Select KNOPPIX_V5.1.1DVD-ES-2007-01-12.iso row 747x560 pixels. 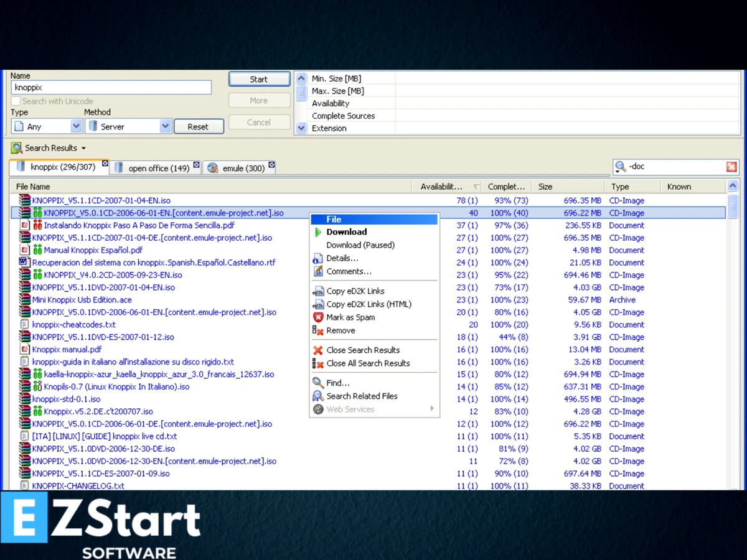click(369, 337)
